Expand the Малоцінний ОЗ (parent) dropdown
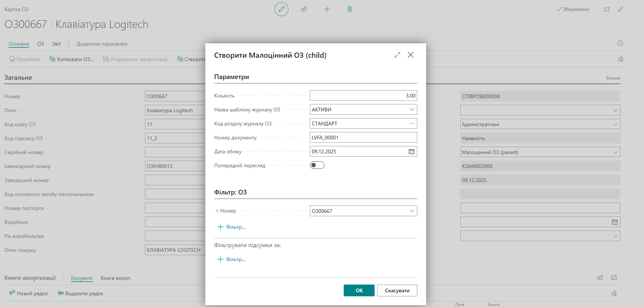Image resolution: width=644 pixels, height=307 pixels. click(615, 152)
